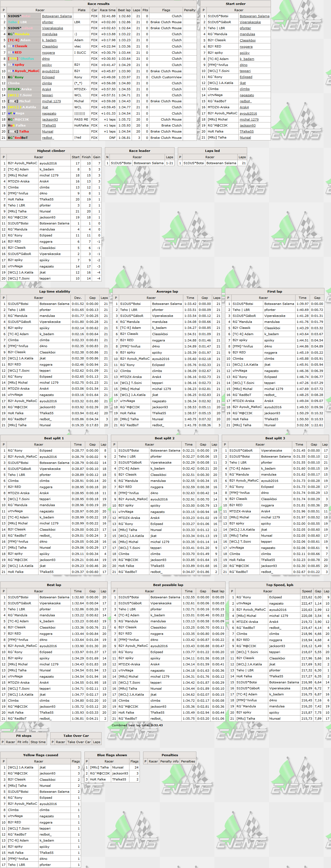Click '223,62' speed cell in Top Speed table
Image resolution: width=331 pixels, height=868 pixels.
(307, 597)
